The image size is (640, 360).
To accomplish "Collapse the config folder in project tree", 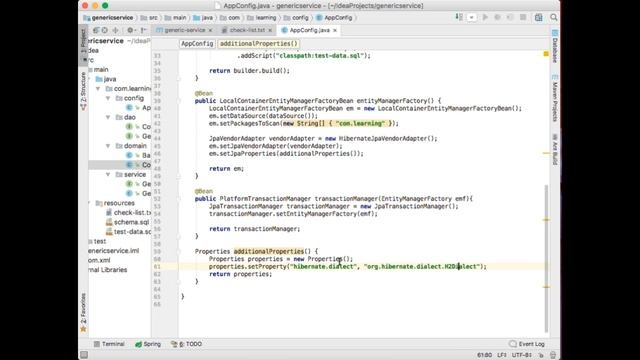I will coord(108,98).
